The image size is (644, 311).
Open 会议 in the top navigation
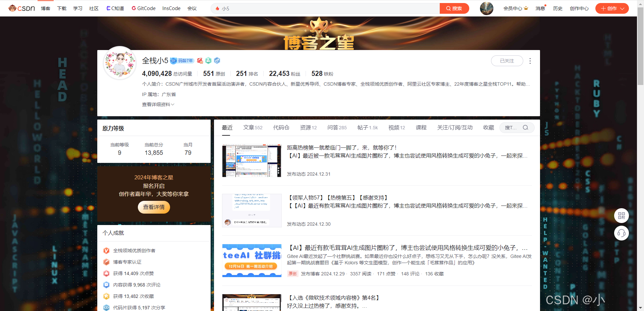[192, 8]
